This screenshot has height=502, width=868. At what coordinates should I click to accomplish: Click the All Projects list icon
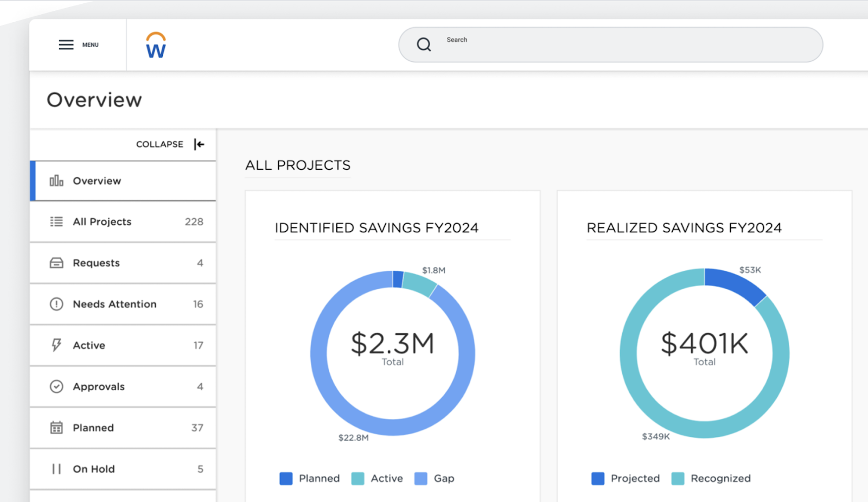click(56, 221)
